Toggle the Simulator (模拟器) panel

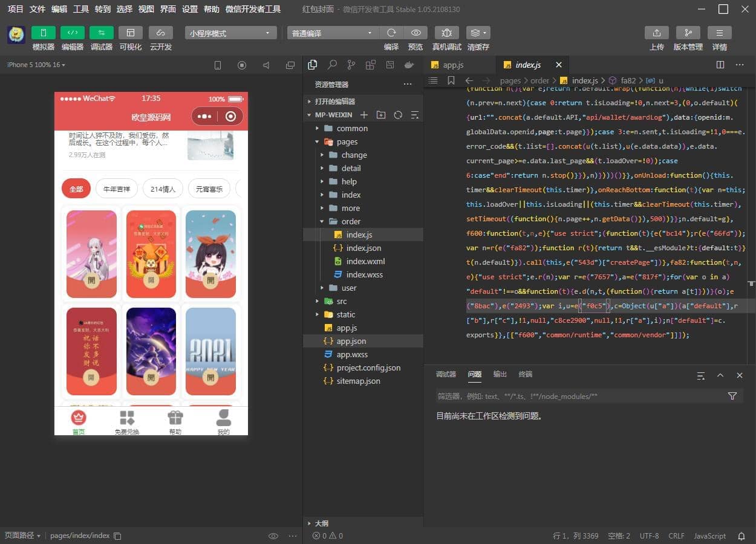43,33
